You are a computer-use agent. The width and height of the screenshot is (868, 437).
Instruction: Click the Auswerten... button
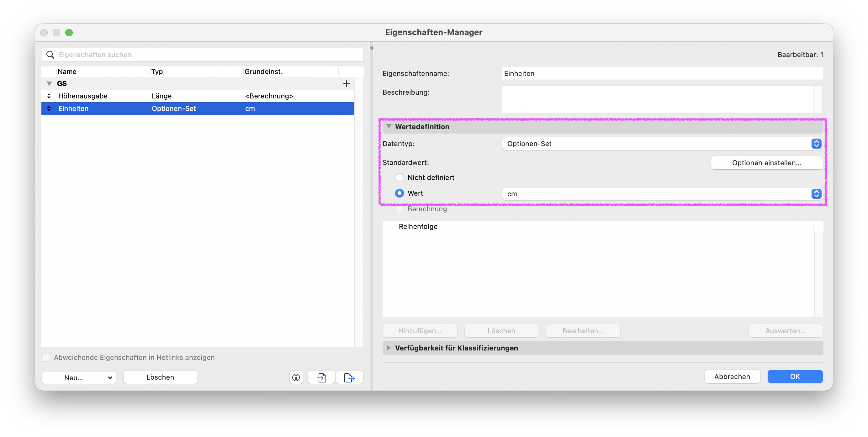(786, 331)
